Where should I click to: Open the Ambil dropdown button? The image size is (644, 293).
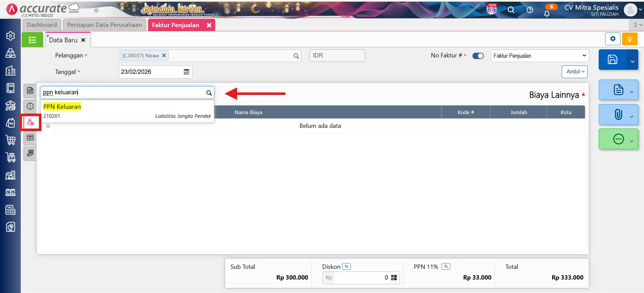tap(575, 71)
